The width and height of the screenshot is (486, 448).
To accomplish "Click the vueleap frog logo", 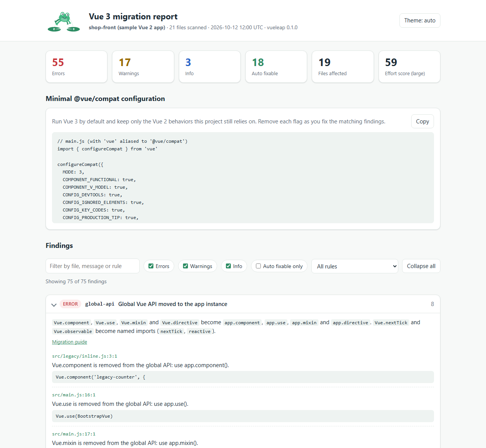I will (x=63, y=22).
